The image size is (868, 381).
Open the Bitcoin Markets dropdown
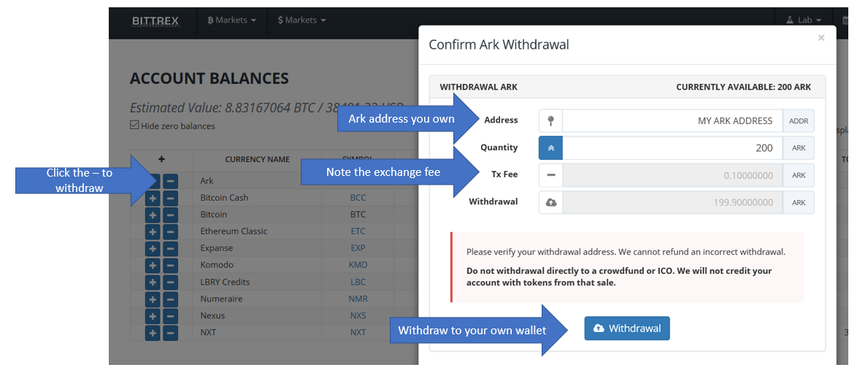231,20
